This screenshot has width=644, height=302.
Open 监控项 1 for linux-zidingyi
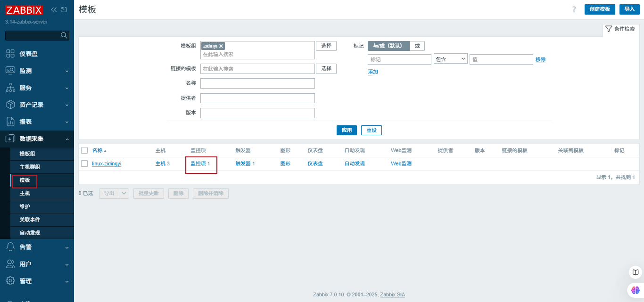[x=200, y=163]
